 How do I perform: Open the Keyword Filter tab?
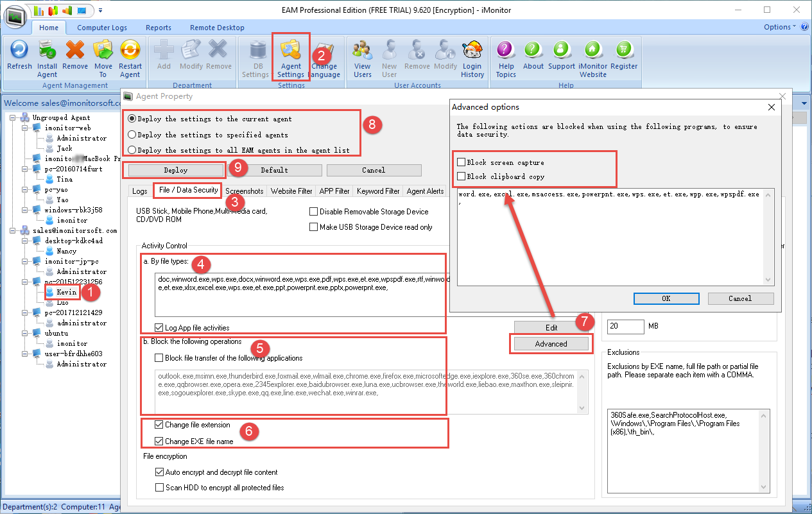[378, 191]
